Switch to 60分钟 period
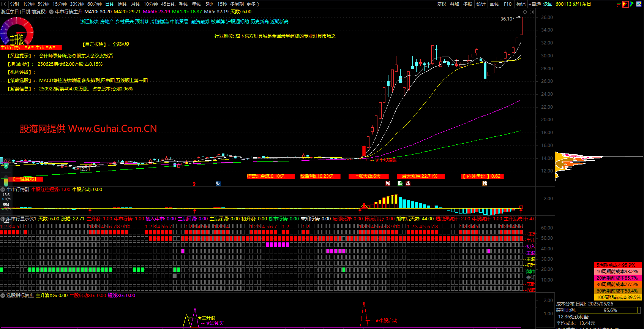The image size is (644, 329). click(x=95, y=4)
